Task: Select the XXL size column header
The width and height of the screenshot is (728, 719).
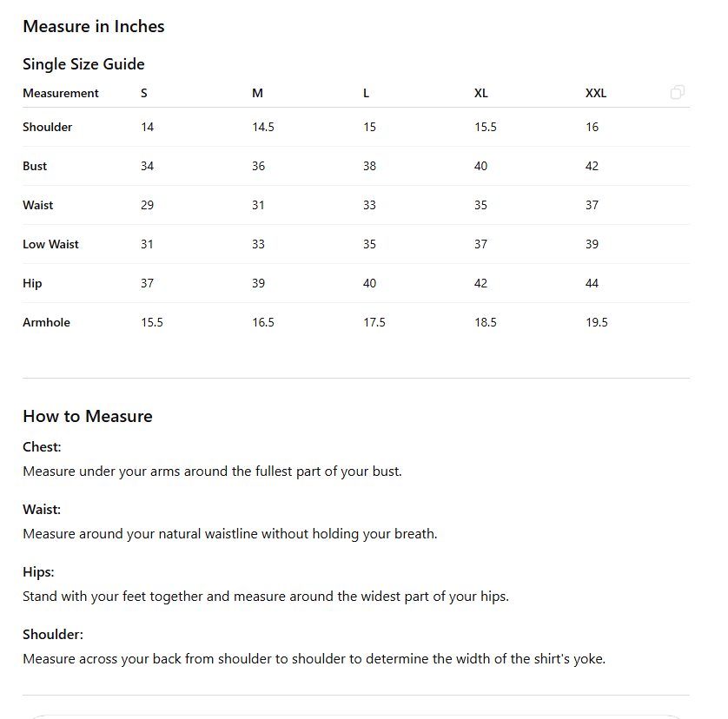Action: pyautogui.click(x=596, y=93)
